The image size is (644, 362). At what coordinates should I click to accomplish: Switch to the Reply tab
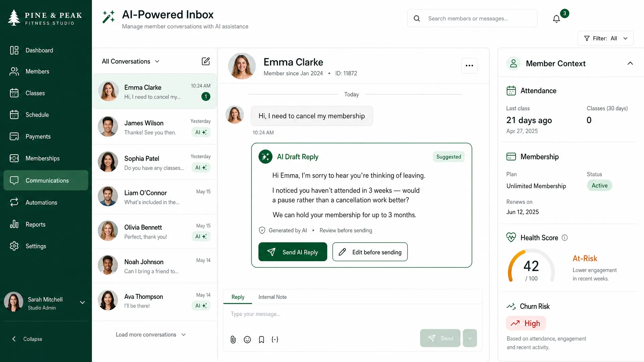[238, 297]
